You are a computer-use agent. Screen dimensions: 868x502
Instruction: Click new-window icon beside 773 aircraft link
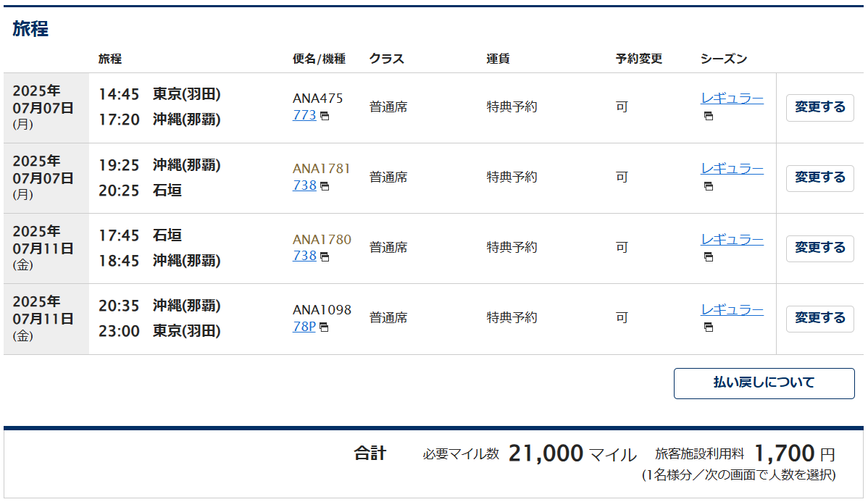tap(325, 116)
